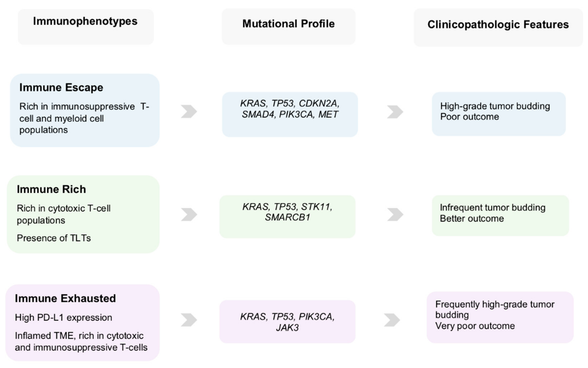The image size is (588, 368).
Task: Click arrow pointing to Very poor outcome box
Action: pos(392,320)
